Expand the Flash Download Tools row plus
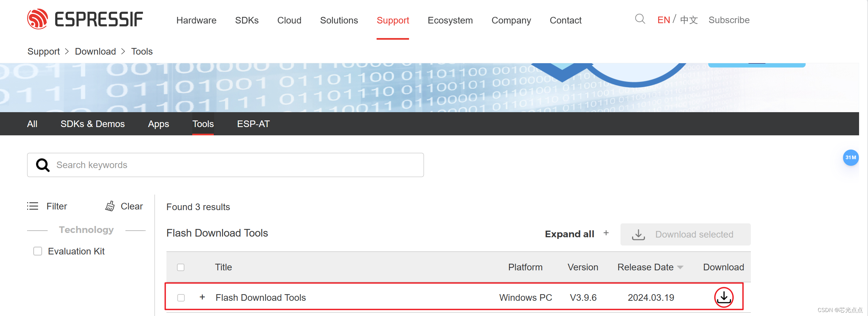This screenshot has width=868, height=316. tap(202, 297)
